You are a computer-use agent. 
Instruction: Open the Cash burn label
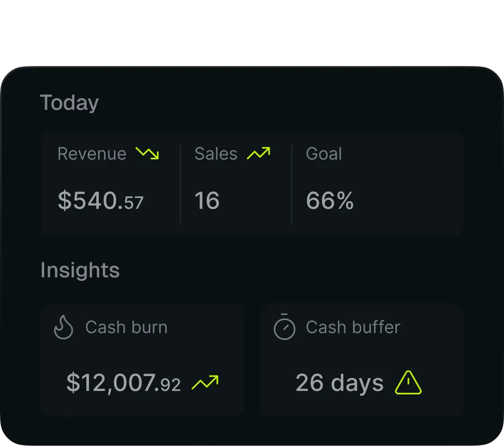[x=126, y=327]
